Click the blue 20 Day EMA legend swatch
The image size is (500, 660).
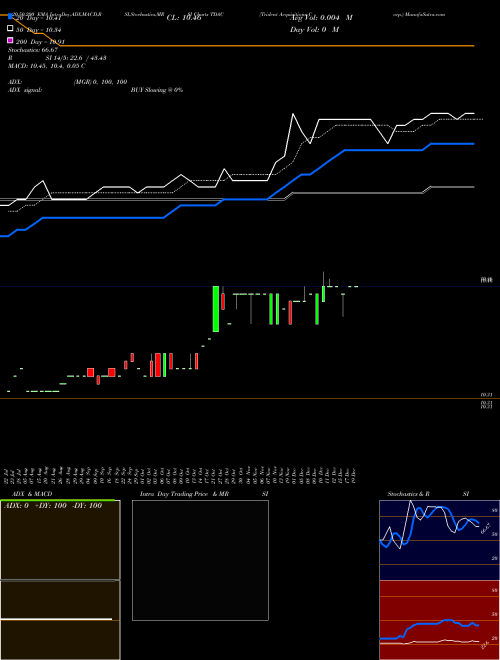tap(10, 17)
